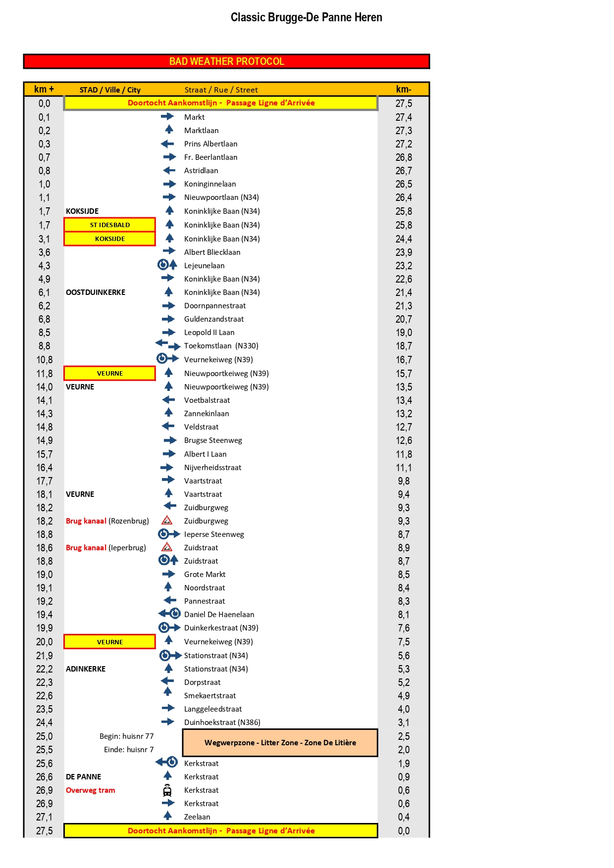Click the warning triangle on the Ieperbrug row
The image size is (614, 868).
pyautogui.click(x=167, y=547)
